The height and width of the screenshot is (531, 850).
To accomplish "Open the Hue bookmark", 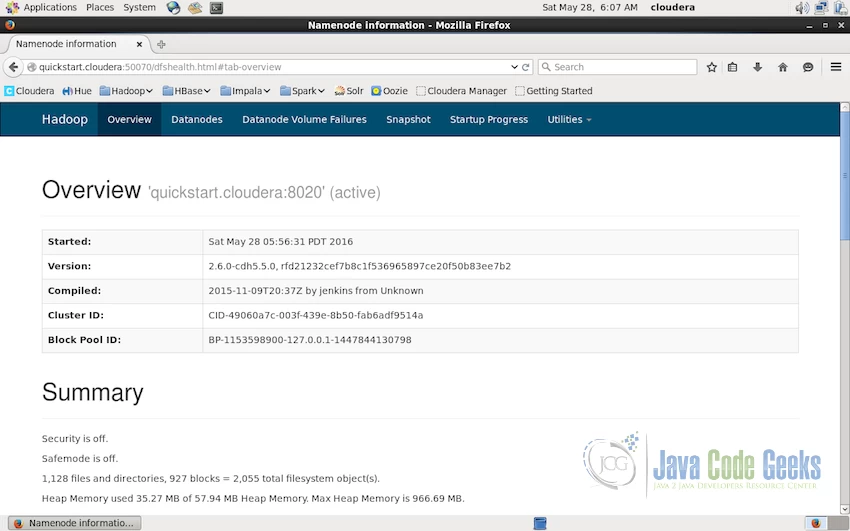I will tap(76, 91).
